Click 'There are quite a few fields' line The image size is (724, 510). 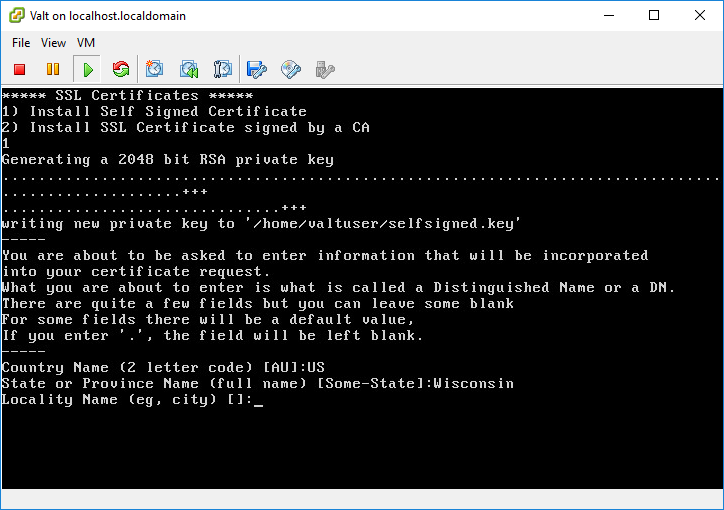[x=258, y=304]
